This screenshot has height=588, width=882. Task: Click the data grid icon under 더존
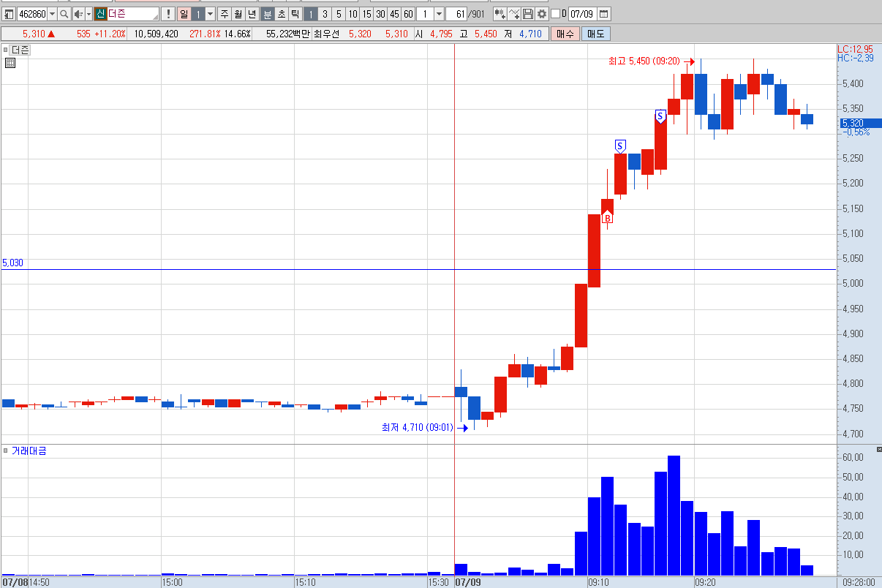(x=10, y=64)
